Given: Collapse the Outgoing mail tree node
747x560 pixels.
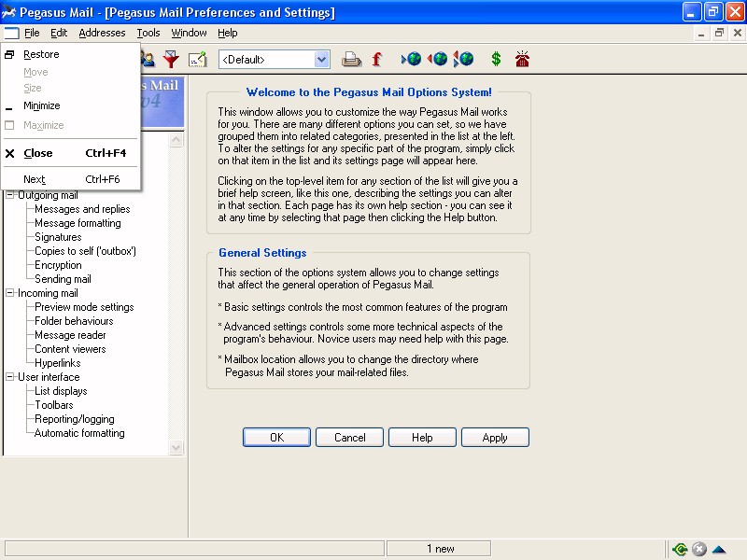Looking at the screenshot, I should point(9,195).
